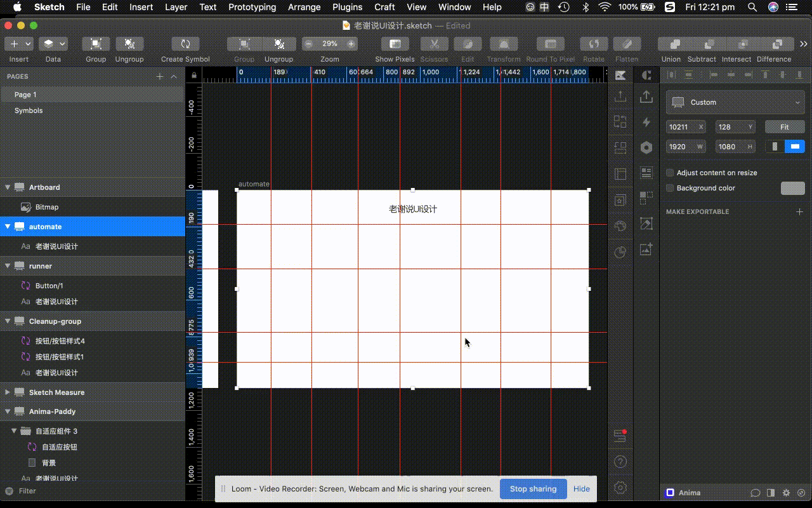
Task: Open the Insert dropdown arrow
Action: [x=28, y=44]
